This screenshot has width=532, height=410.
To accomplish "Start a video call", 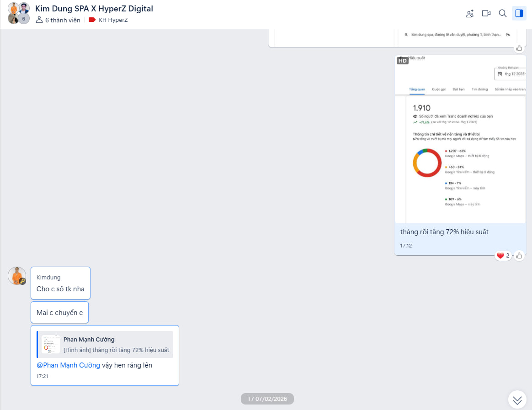I will [486, 13].
